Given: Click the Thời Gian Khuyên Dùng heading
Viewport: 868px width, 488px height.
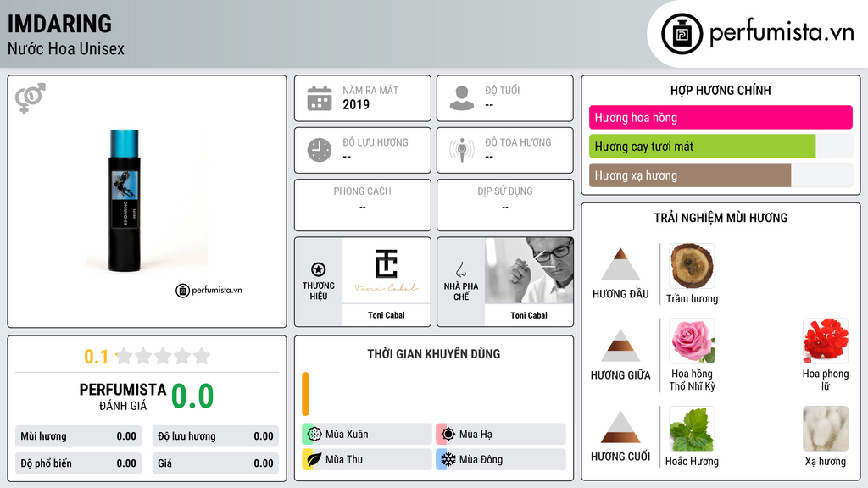Looking at the screenshot, I should click(x=434, y=354).
